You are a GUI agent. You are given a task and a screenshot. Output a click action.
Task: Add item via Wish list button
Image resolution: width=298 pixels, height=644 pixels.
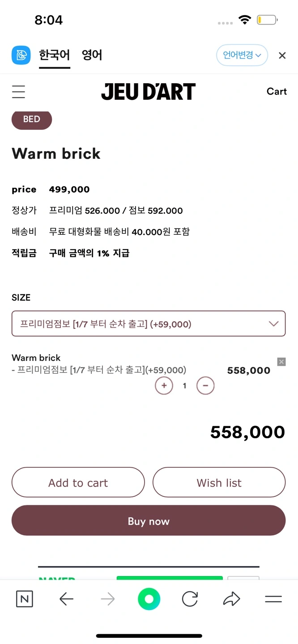pyautogui.click(x=219, y=483)
